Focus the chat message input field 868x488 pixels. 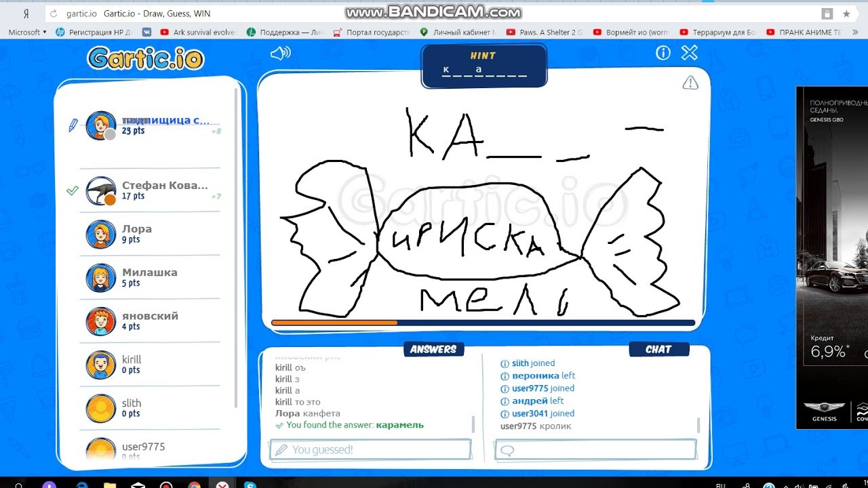595,449
